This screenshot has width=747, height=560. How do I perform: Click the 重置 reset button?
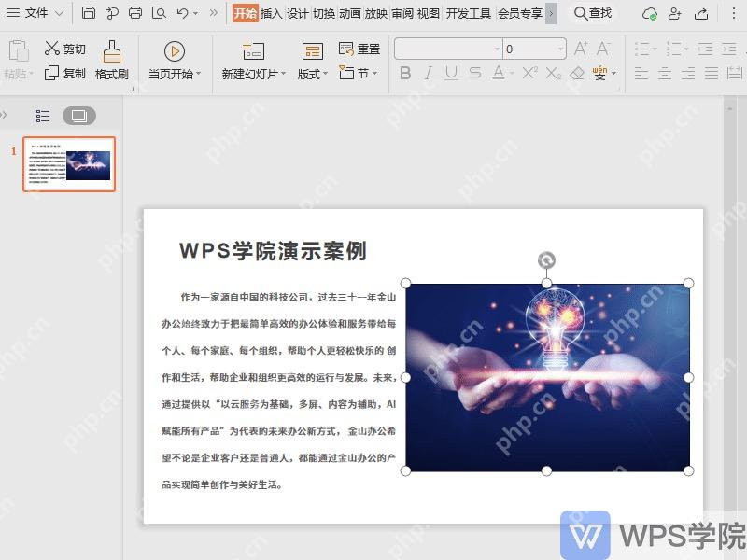coord(359,49)
